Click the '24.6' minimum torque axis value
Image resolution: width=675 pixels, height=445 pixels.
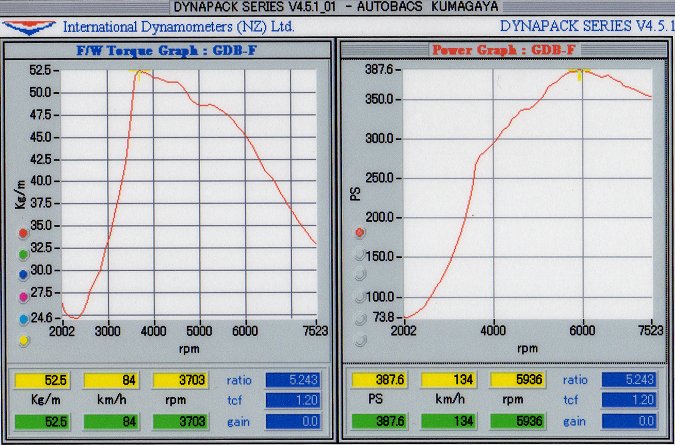pyautogui.click(x=40, y=318)
